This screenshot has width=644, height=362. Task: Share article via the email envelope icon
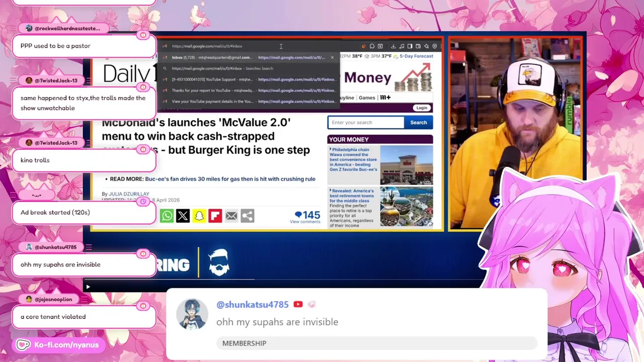click(x=231, y=216)
